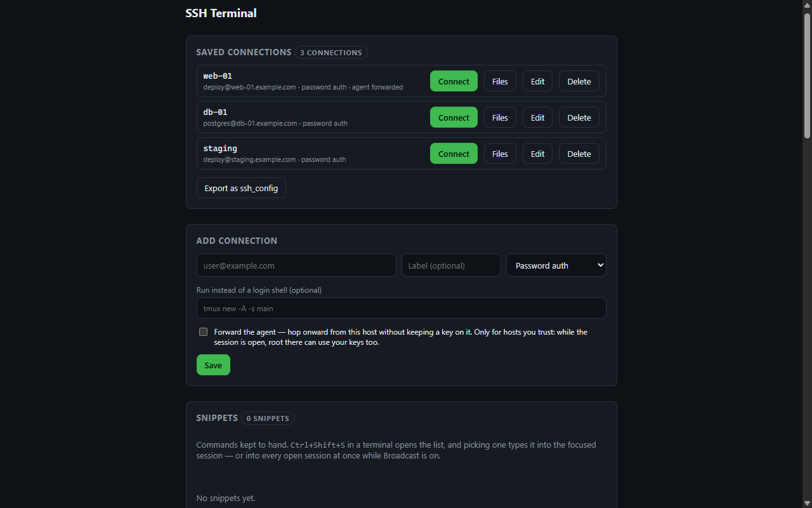Edit the web-01 connection

click(x=537, y=81)
